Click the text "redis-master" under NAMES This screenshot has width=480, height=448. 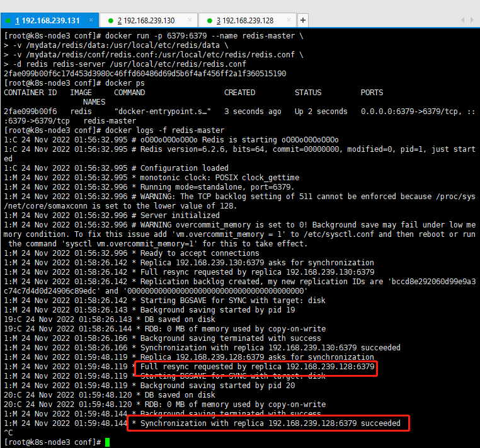pos(110,121)
